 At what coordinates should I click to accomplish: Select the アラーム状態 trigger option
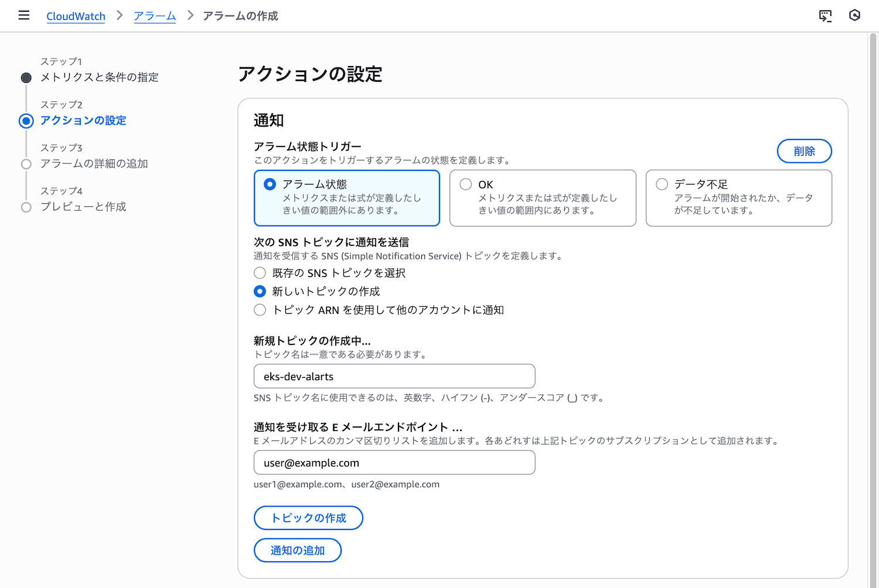tap(270, 184)
